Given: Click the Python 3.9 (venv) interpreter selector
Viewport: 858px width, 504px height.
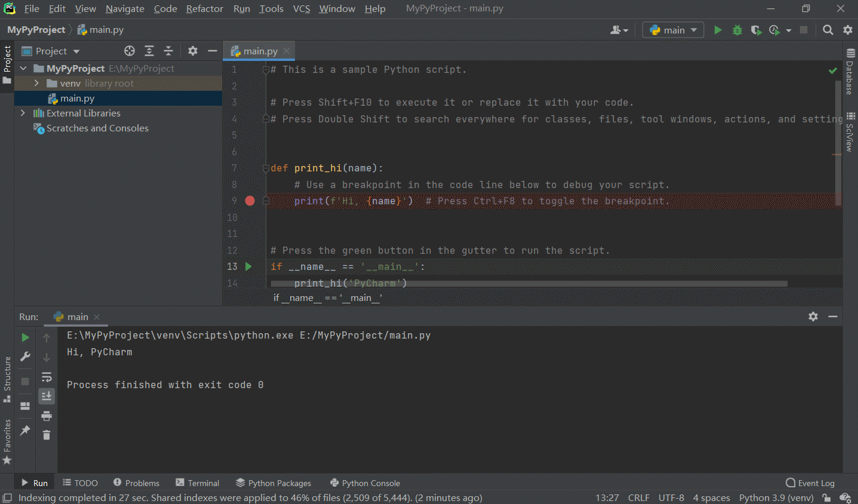Looking at the screenshot, I should 776,497.
